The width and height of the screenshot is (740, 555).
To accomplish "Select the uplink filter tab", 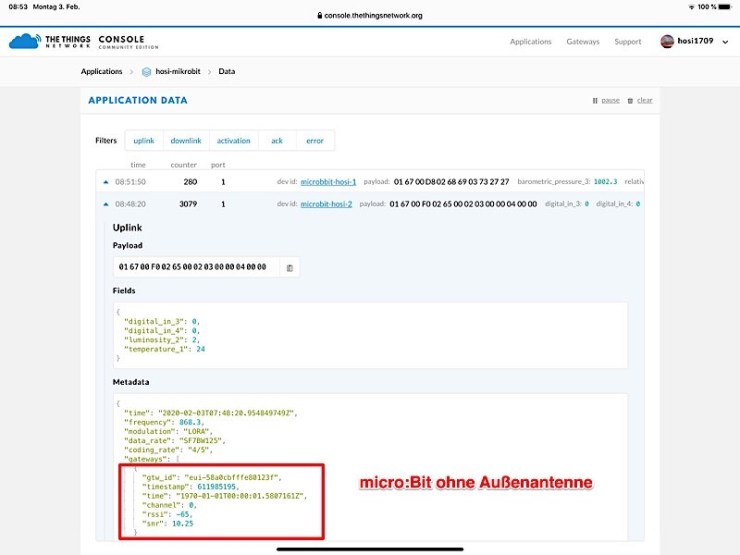I will click(x=144, y=141).
